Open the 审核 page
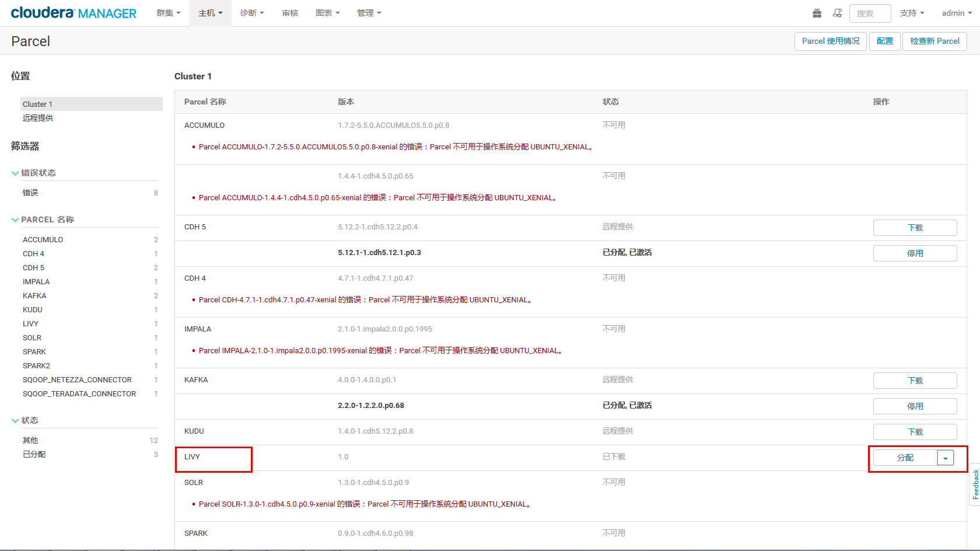The width and height of the screenshot is (980, 551). tap(290, 13)
